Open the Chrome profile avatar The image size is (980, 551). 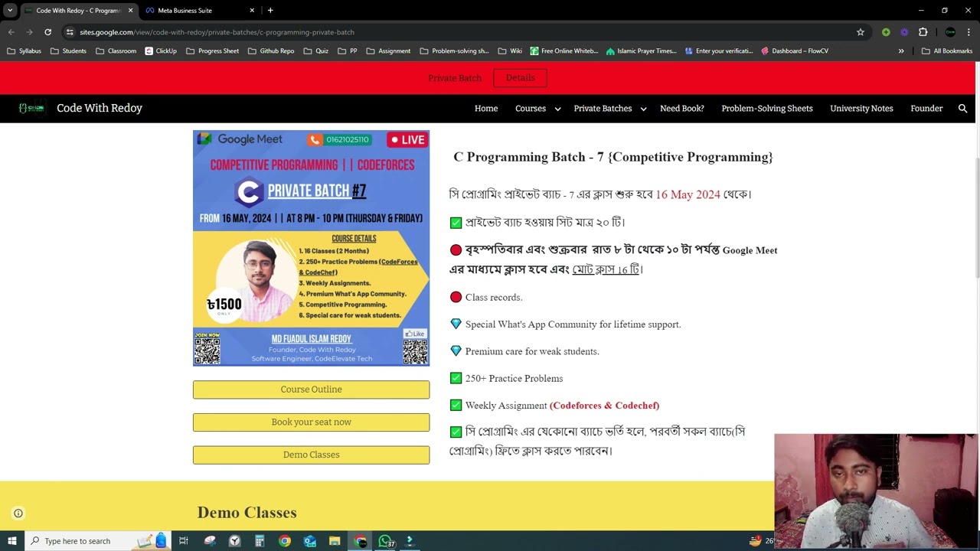(950, 32)
